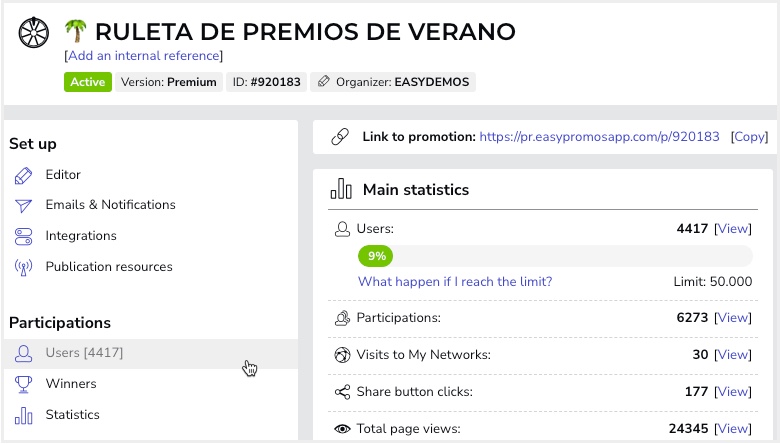
Task: View the Participations count details
Action: pyautogui.click(x=733, y=318)
